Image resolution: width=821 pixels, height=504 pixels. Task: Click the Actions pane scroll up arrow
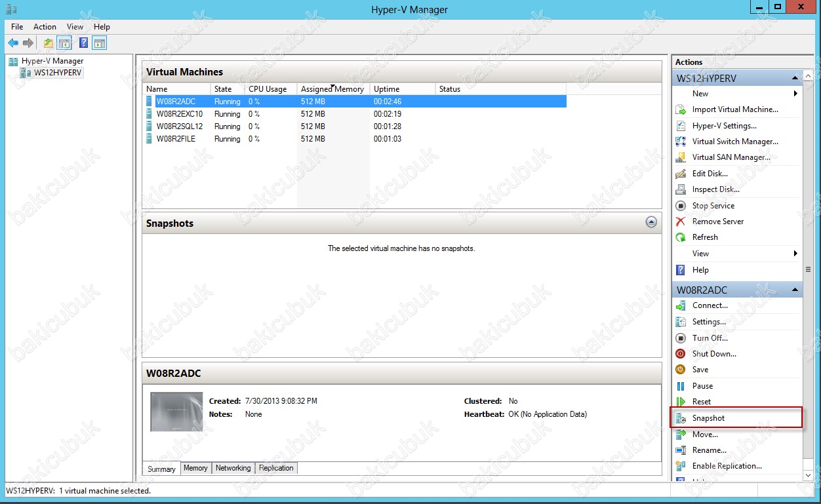808,75
